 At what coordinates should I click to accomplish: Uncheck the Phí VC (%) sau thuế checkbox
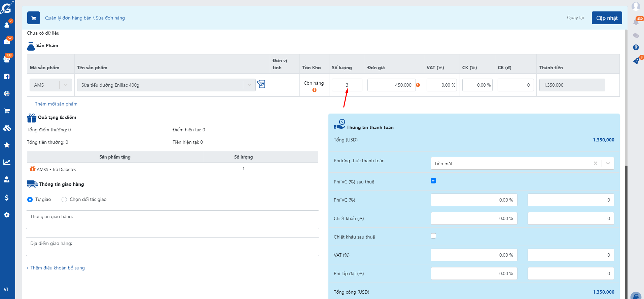click(433, 181)
